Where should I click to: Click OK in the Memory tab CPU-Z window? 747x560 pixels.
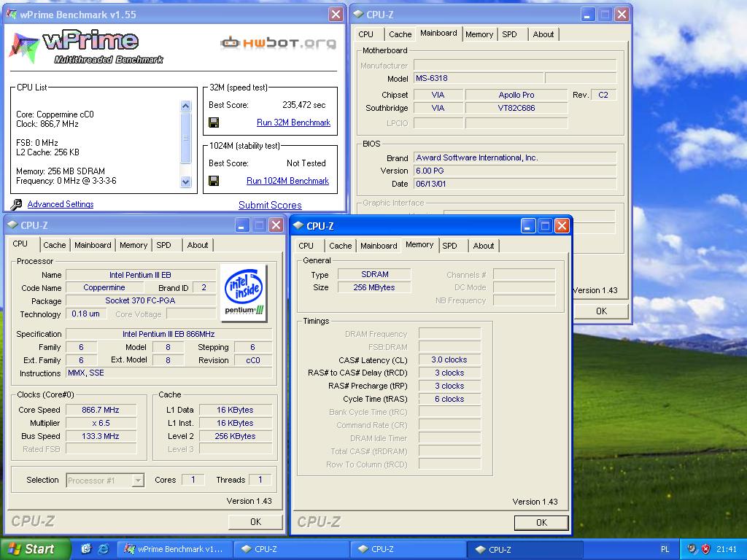pos(542,522)
